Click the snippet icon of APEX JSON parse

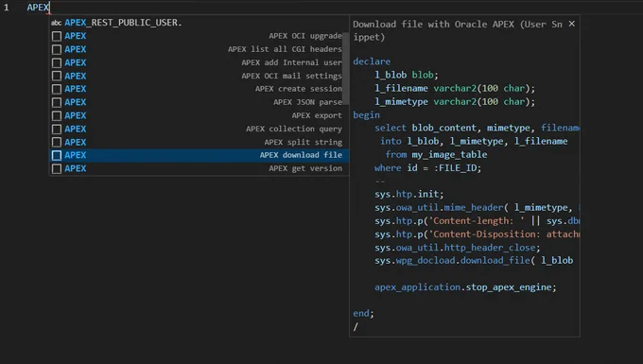(x=57, y=102)
